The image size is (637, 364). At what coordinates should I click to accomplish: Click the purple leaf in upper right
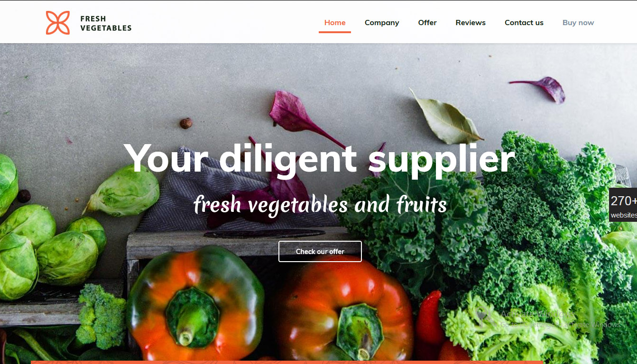tap(542, 88)
